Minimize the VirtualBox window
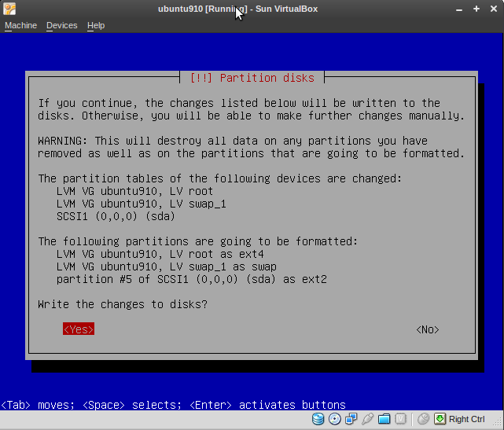The height and width of the screenshot is (430, 504). (459, 9)
